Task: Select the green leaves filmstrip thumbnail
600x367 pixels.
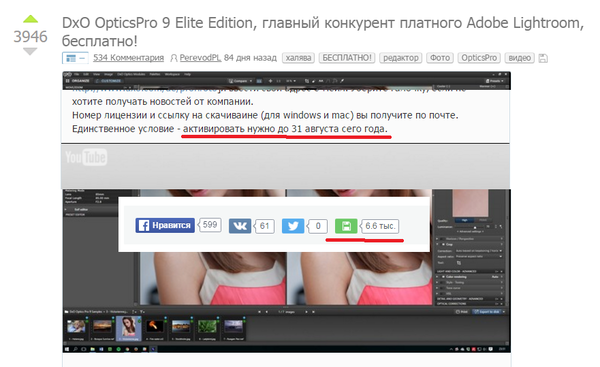Action: 207,327
